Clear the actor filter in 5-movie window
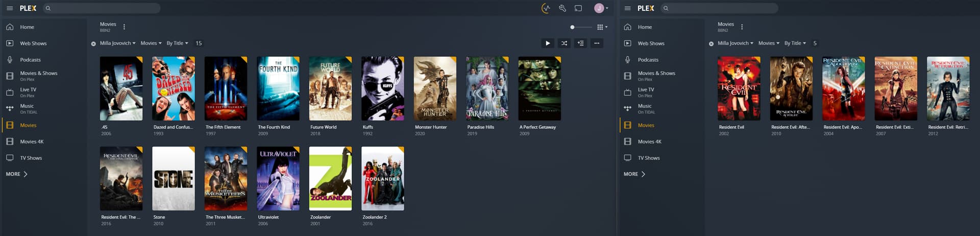The width and height of the screenshot is (980, 236). pyautogui.click(x=711, y=43)
